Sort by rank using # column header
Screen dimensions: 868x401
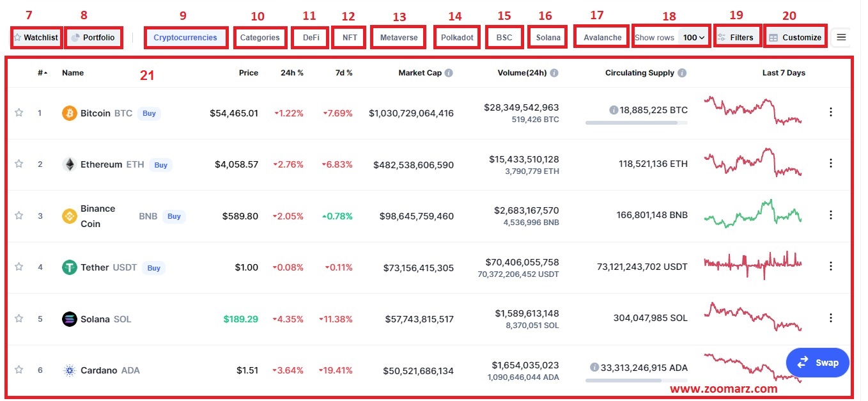point(42,73)
